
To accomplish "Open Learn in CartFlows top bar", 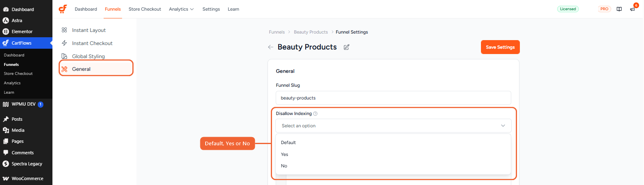I will tap(234, 9).
